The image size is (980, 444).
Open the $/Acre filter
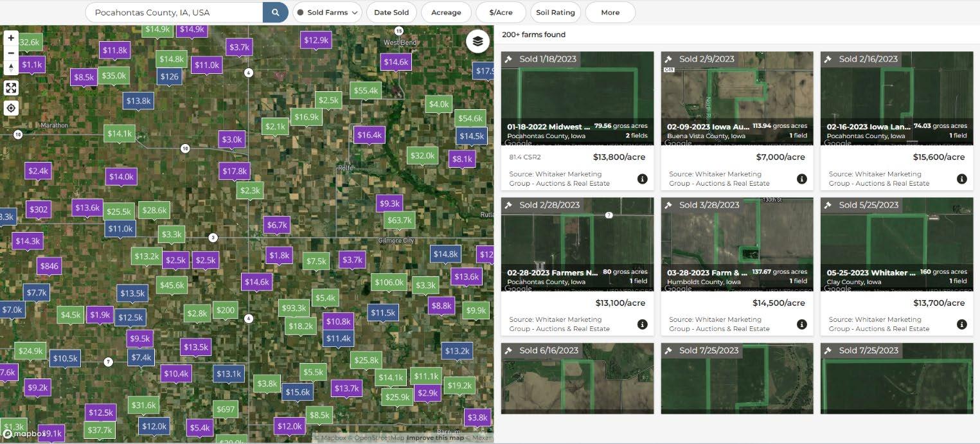[x=501, y=12]
